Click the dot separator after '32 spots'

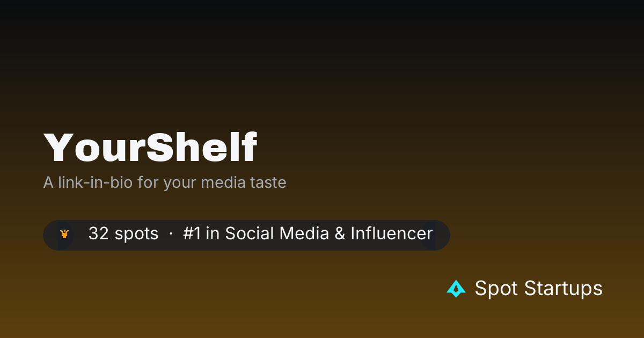point(171,234)
